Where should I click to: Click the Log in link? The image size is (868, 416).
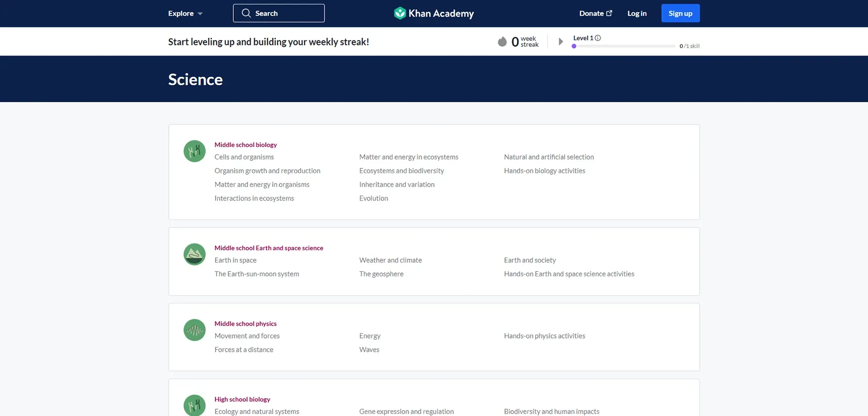pos(637,13)
